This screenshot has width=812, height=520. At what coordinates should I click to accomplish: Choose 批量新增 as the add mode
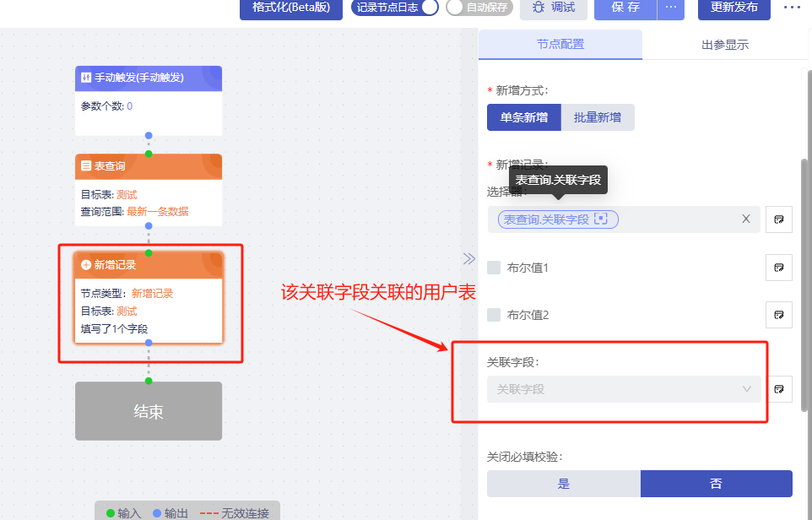597,117
